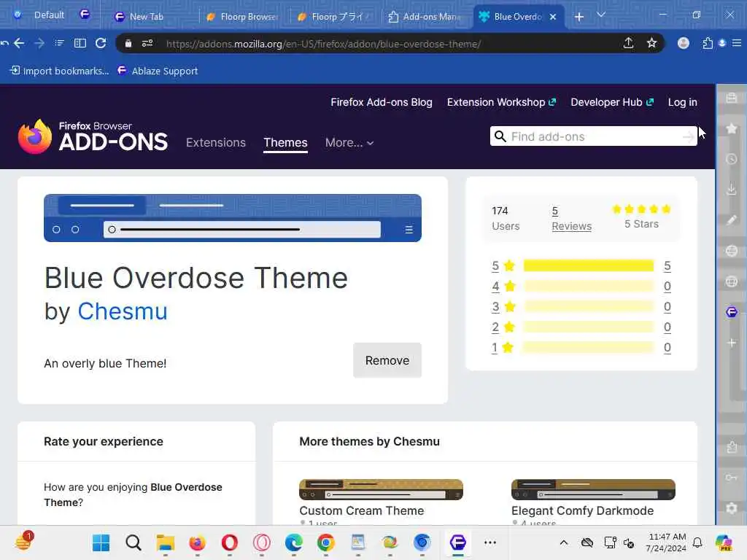Remove the Blue Overdose Theme
This screenshot has height=560, width=747.
[387, 360]
